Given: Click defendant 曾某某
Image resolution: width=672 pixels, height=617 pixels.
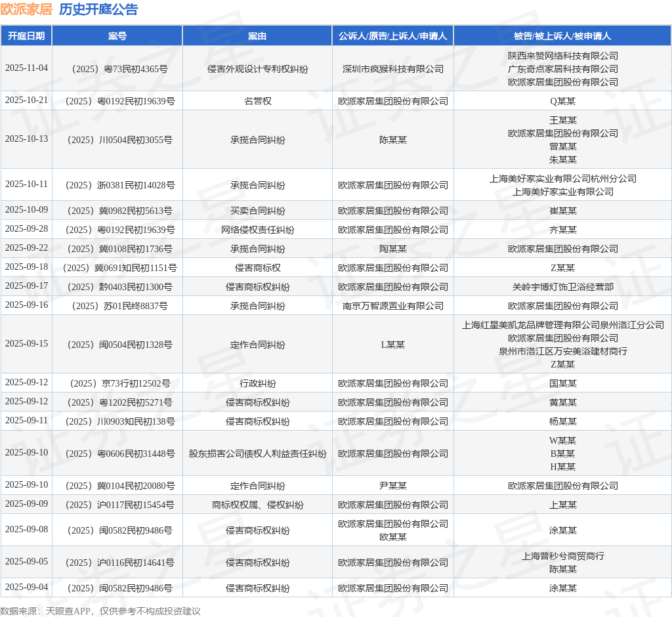Looking at the screenshot, I should click(562, 146).
